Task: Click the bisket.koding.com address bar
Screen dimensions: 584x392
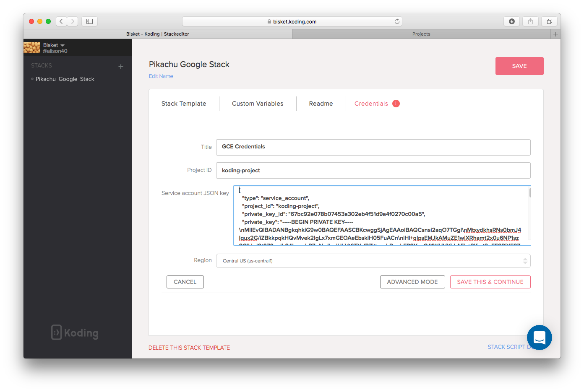Action: tap(292, 21)
